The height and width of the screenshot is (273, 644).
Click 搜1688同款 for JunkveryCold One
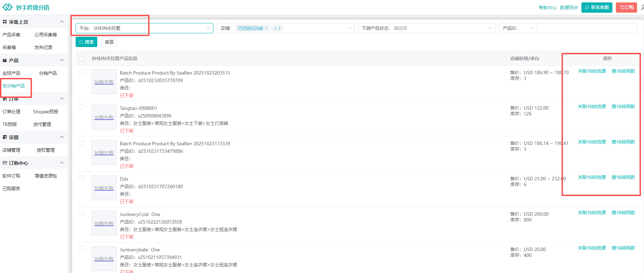pos(623,213)
